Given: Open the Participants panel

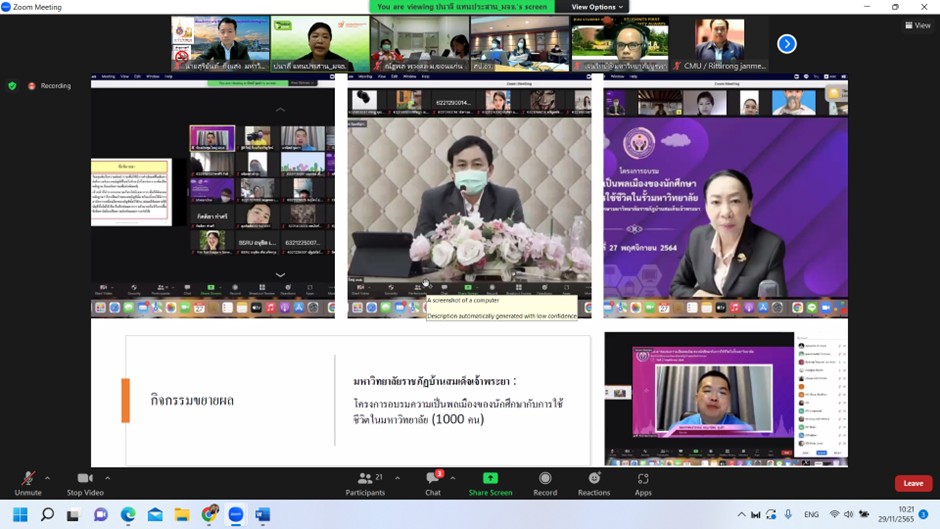Looking at the screenshot, I should click(365, 483).
